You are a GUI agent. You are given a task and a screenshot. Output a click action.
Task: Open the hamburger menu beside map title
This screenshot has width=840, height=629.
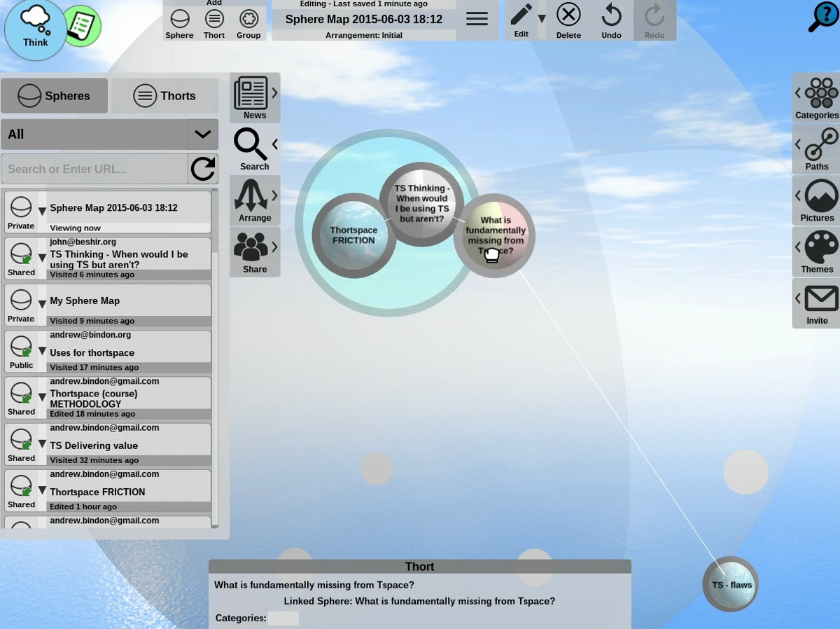[x=477, y=20]
